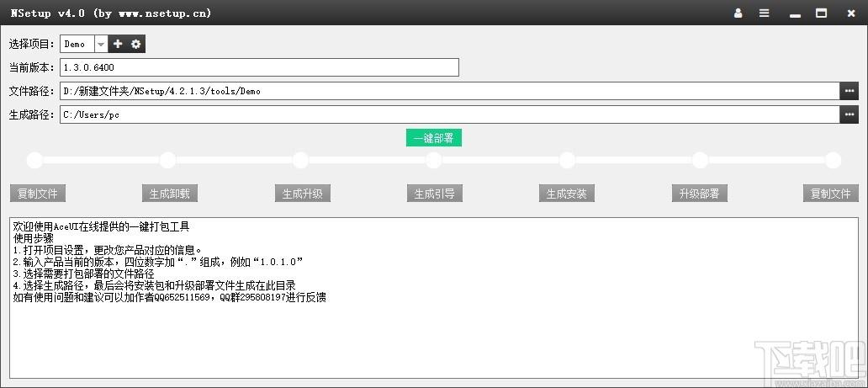Minimize the NSetup window
The width and height of the screenshot is (868, 388).
[796, 13]
